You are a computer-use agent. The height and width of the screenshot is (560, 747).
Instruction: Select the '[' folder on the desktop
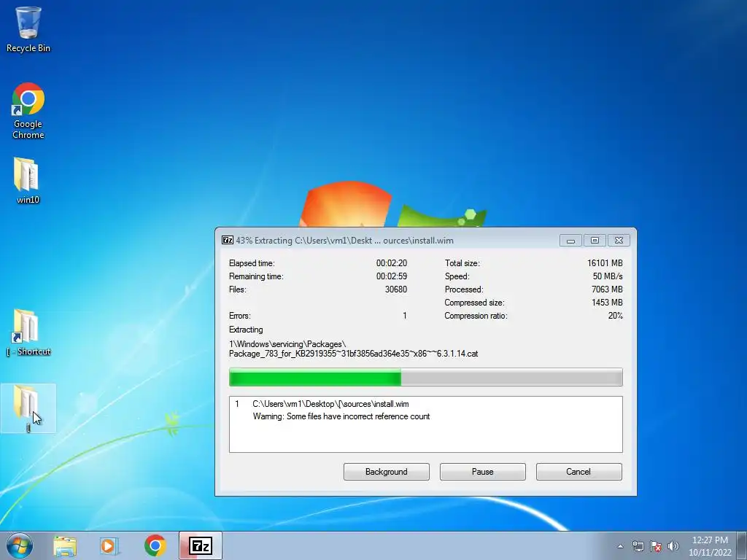point(28,408)
